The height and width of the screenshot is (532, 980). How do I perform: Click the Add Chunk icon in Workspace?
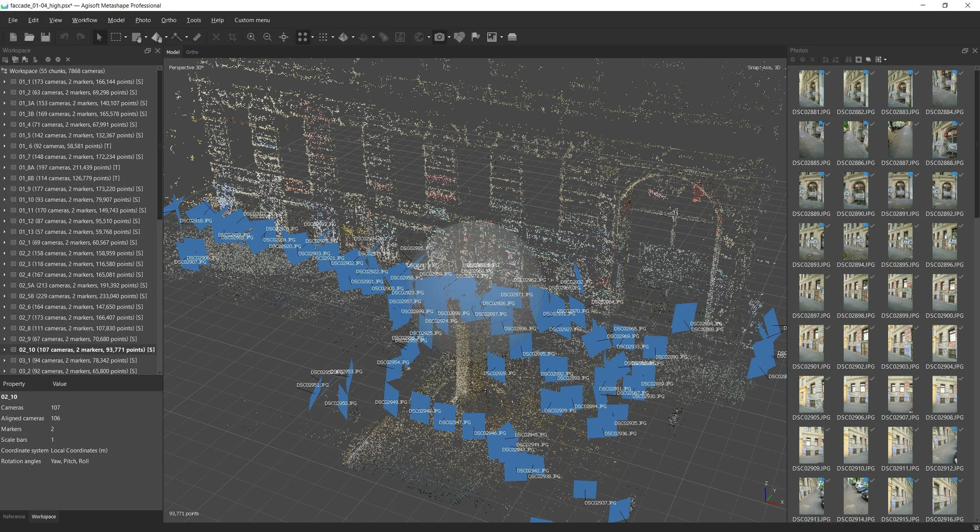click(x=5, y=60)
